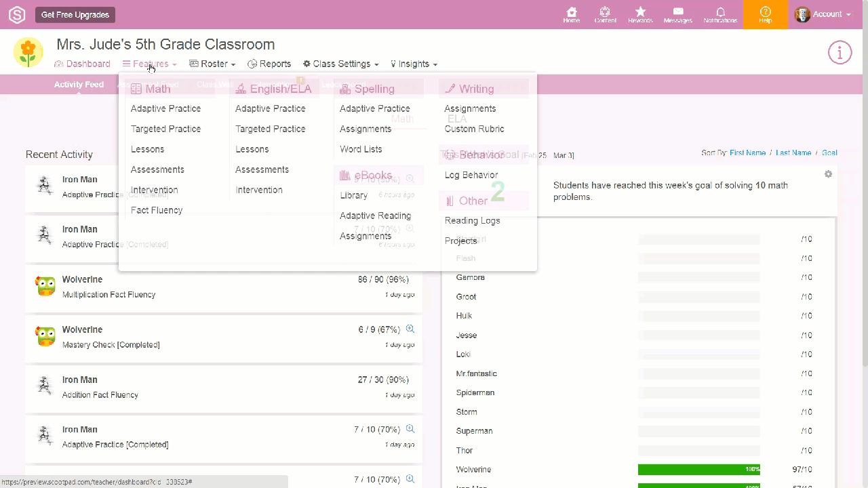The height and width of the screenshot is (488, 868).
Task: Click the classroom flower avatar
Action: click(28, 52)
